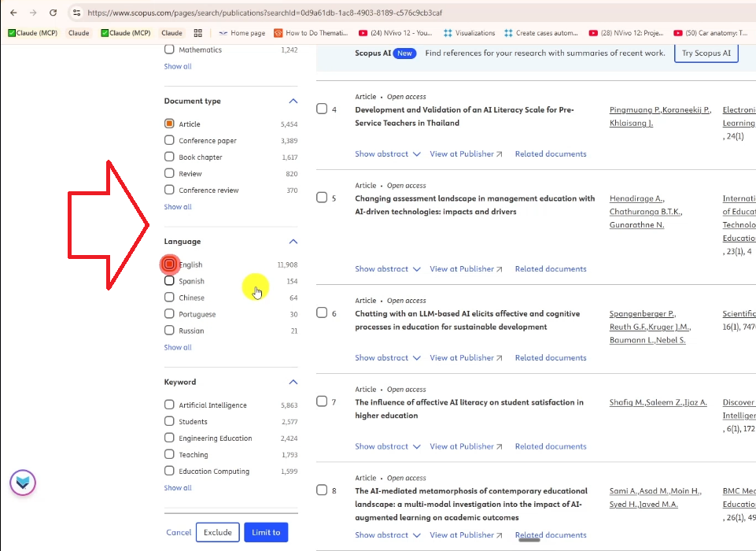Select result 4 checkbox
Screen dimensions: 756x551
[x=322, y=109]
